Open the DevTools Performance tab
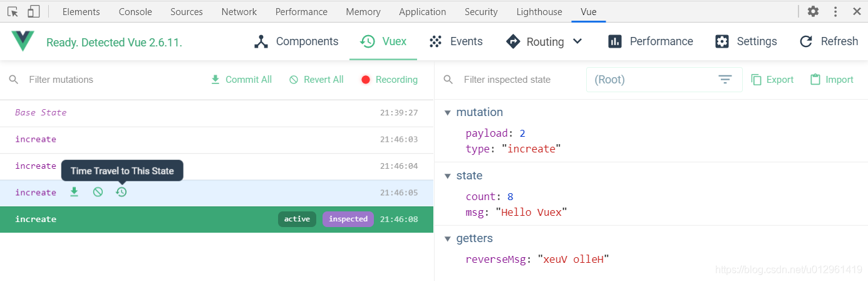 tap(301, 12)
